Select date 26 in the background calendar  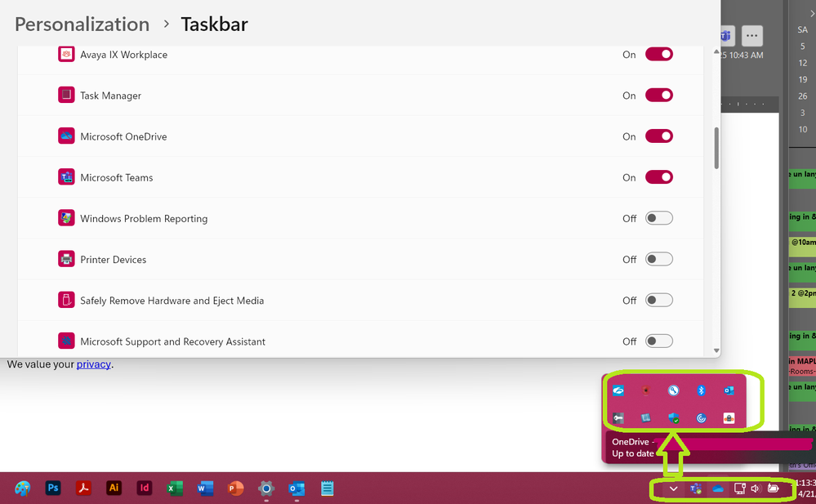point(803,96)
